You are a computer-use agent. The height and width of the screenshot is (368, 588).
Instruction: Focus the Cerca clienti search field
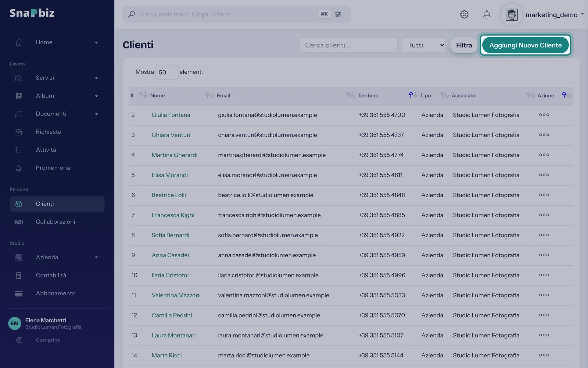click(348, 45)
